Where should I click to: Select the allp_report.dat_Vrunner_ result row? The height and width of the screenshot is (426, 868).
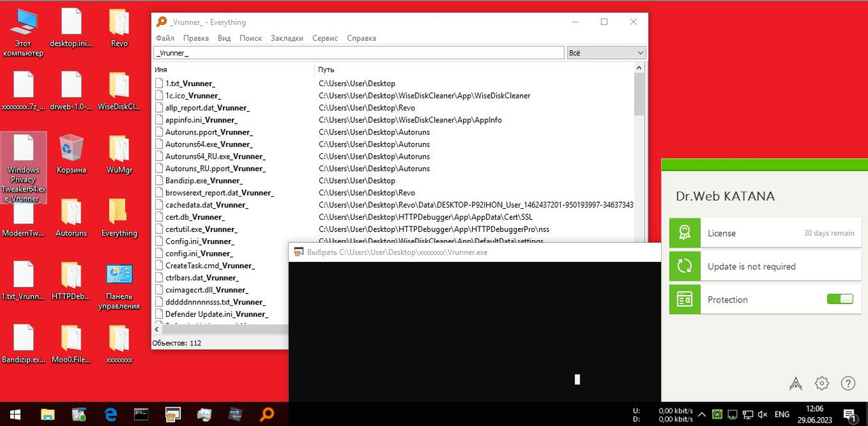pyautogui.click(x=393, y=108)
